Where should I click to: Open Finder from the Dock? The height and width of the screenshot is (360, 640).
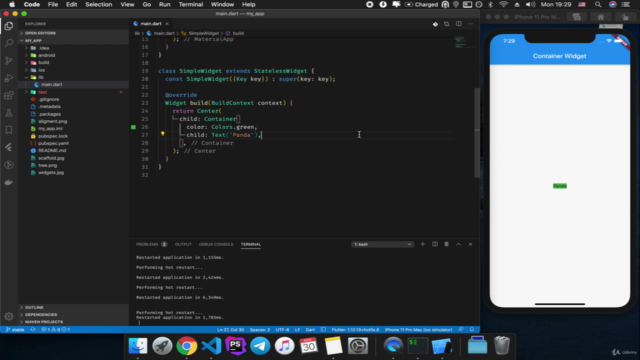click(138, 346)
